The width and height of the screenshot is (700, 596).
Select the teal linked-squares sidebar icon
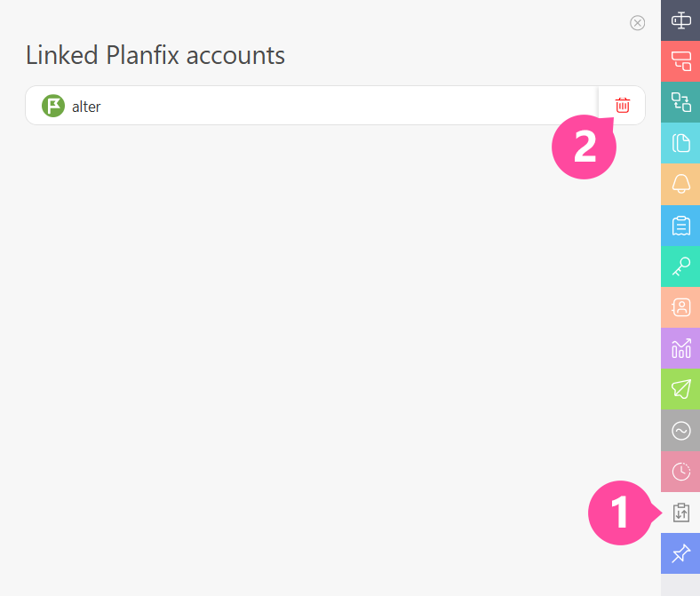pos(680,102)
